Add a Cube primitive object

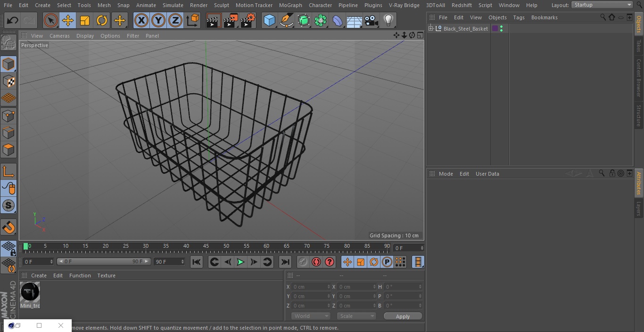click(269, 20)
